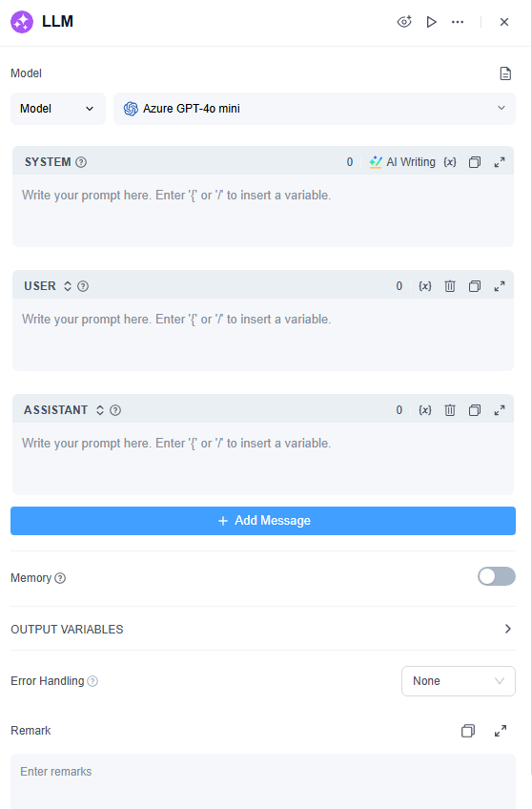This screenshot has height=809, width=532.
Task: Click the Enter remarks text field
Action: [x=263, y=781]
